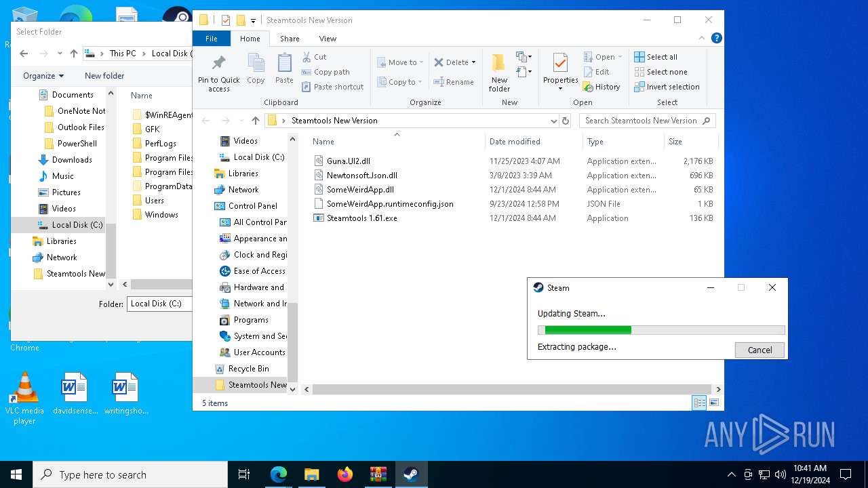
Task: Click the Type here to search box
Action: (130, 474)
